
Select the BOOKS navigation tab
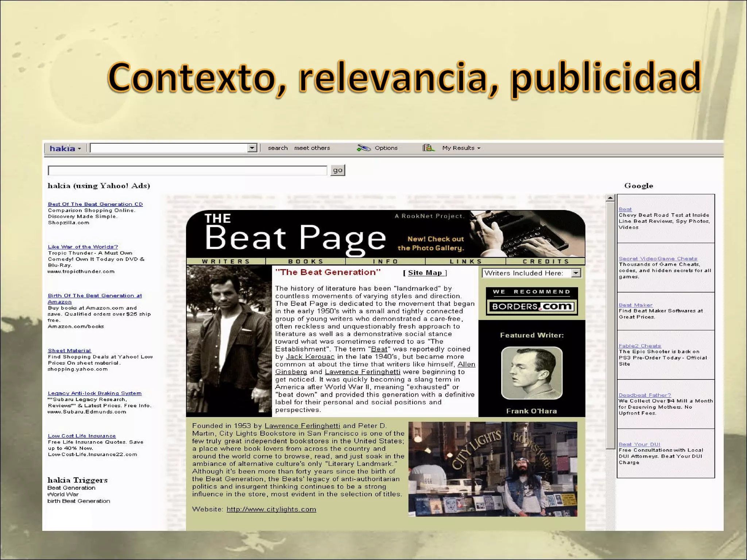click(306, 261)
